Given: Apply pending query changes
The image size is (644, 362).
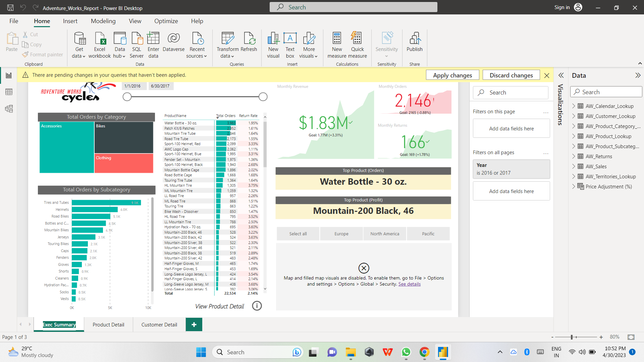Looking at the screenshot, I should click(x=452, y=75).
